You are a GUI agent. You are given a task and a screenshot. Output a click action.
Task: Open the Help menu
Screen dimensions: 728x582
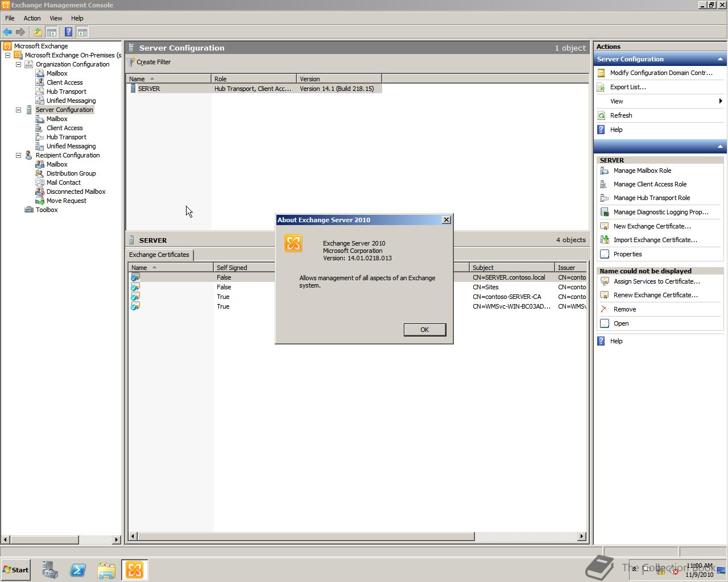[x=77, y=18]
